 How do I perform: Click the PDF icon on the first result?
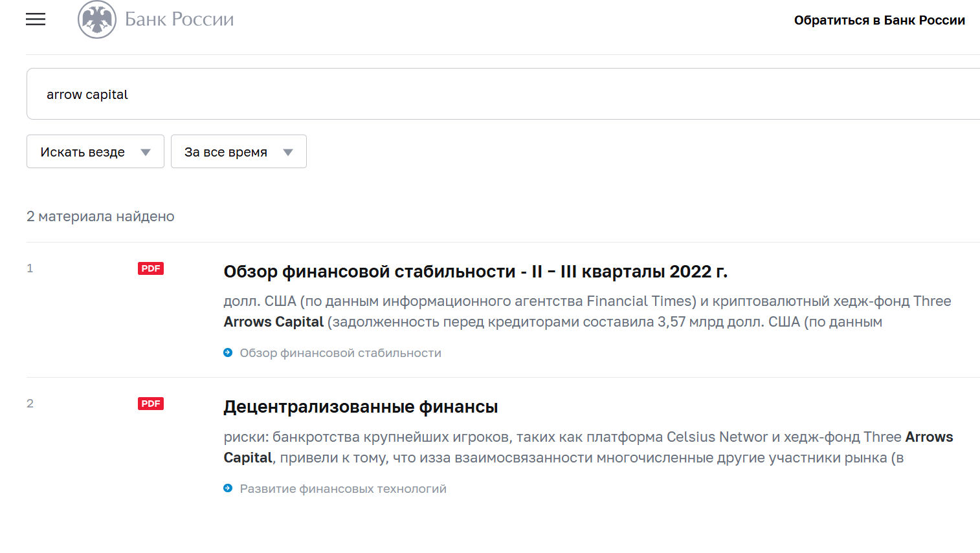tap(150, 268)
